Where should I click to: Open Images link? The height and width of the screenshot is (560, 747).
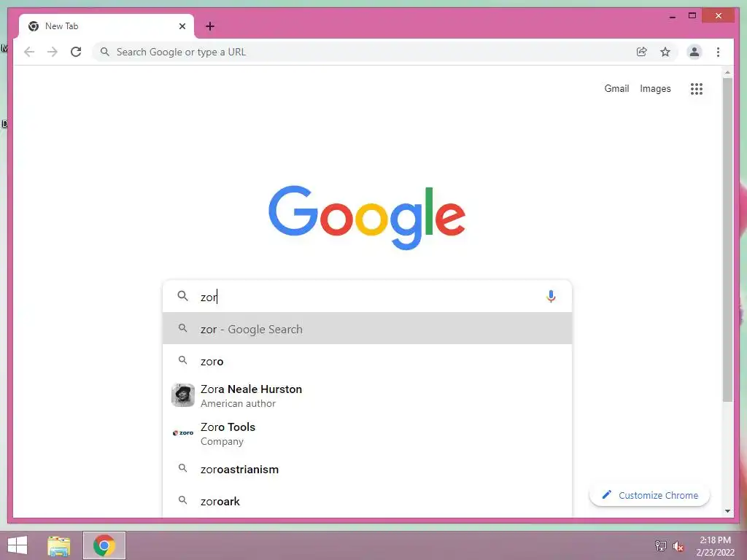point(655,88)
